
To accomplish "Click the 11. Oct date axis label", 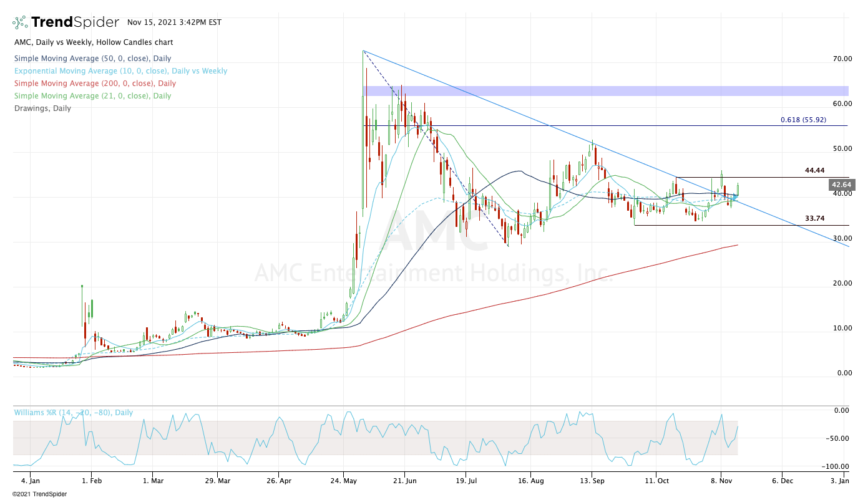I will (656, 481).
